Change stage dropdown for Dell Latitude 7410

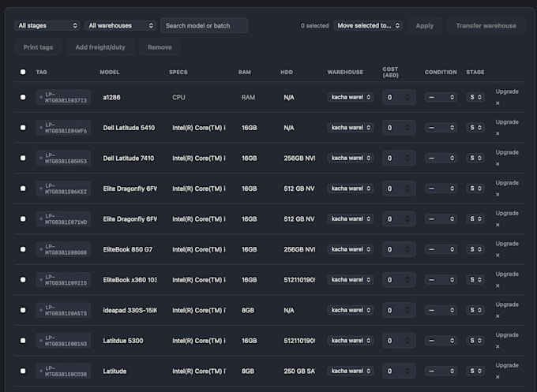tap(475, 158)
